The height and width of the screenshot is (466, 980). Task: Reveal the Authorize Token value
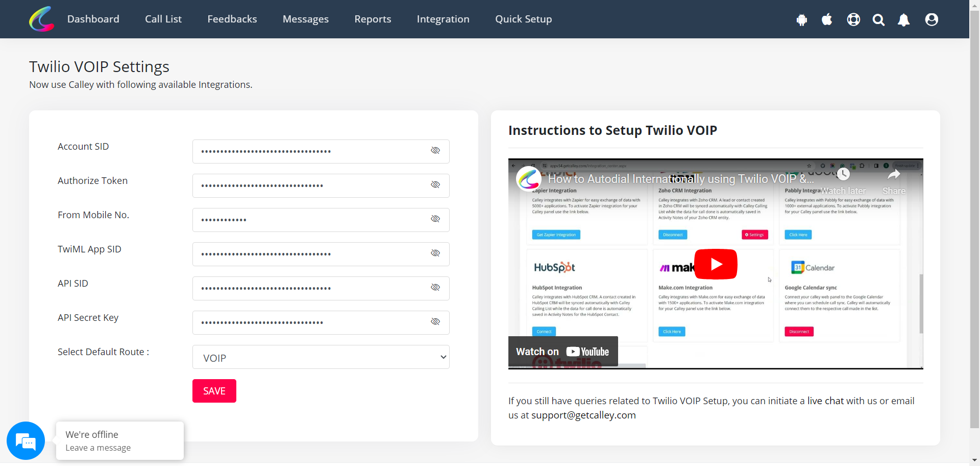435,185
